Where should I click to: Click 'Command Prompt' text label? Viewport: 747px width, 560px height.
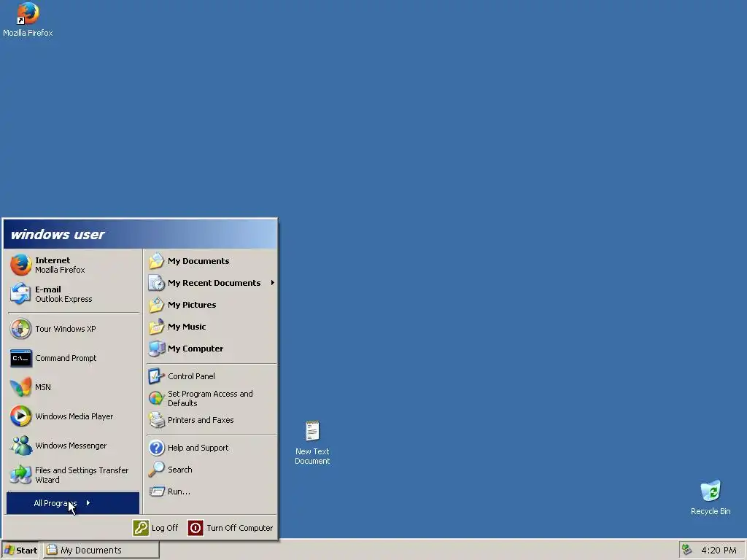66,358
